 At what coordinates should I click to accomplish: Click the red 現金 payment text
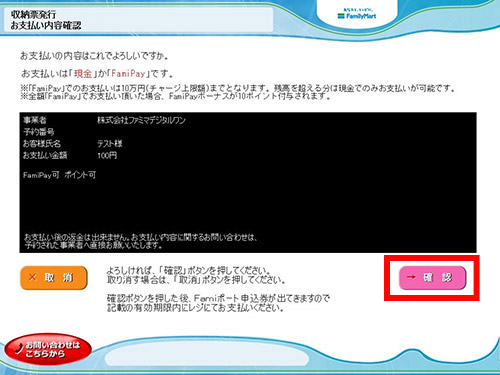coord(83,73)
